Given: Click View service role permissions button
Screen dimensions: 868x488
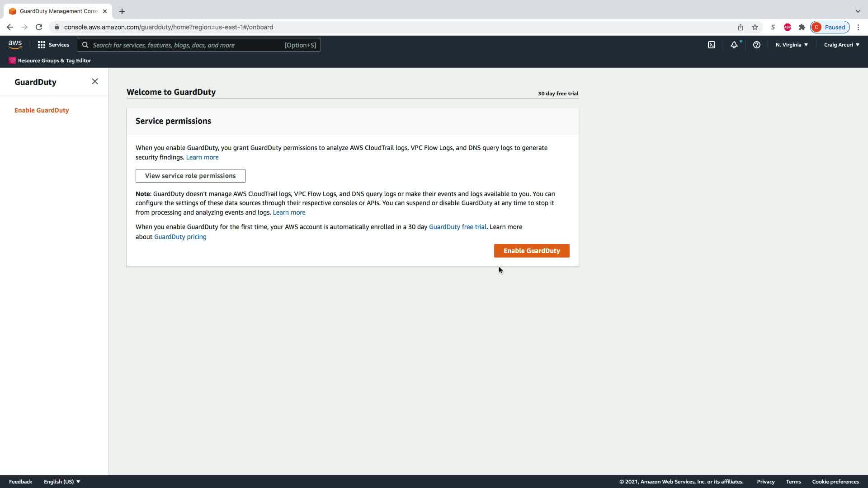Looking at the screenshot, I should 190,176.
